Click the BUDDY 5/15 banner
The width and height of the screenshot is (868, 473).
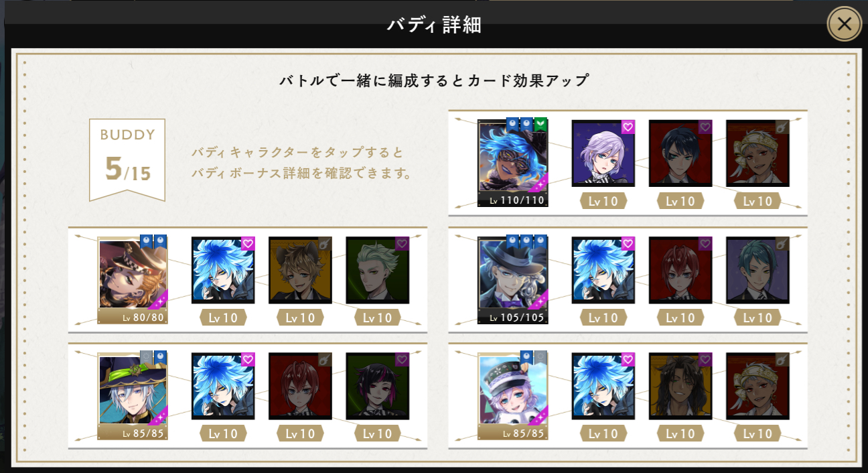pyautogui.click(x=127, y=160)
